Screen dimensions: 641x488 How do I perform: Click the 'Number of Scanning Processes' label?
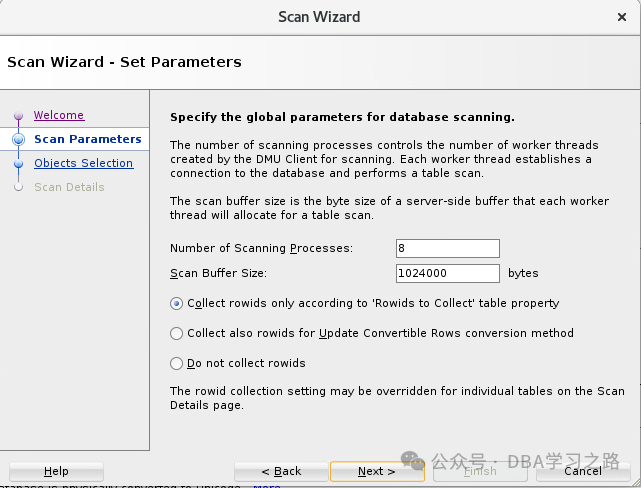tap(260, 248)
